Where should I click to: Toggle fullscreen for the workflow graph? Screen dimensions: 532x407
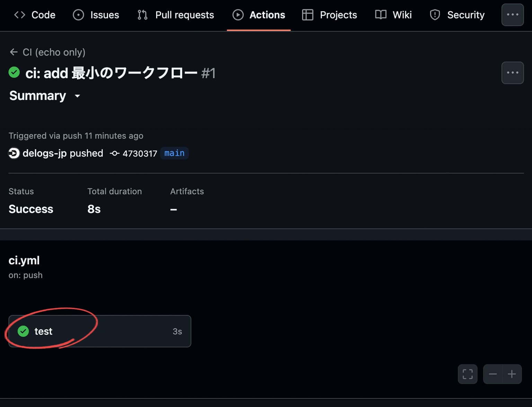[468, 374]
